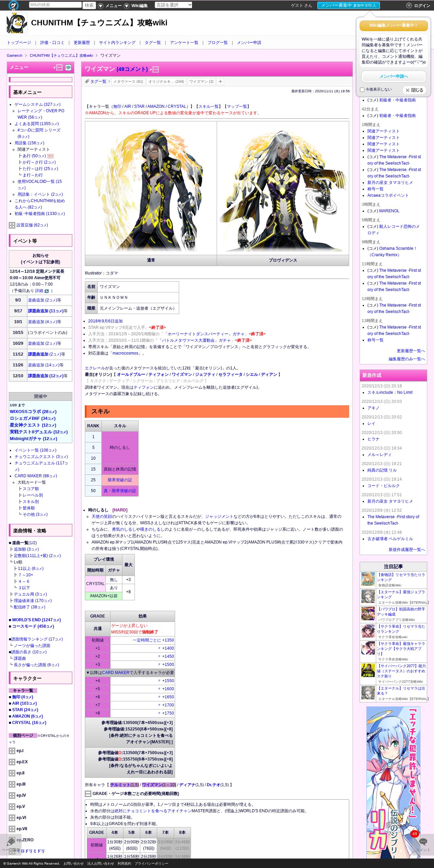The image size is (434, 868).
Task: Click the サイバーパンク2077 article thumbnail
Action: click(x=368, y=671)
